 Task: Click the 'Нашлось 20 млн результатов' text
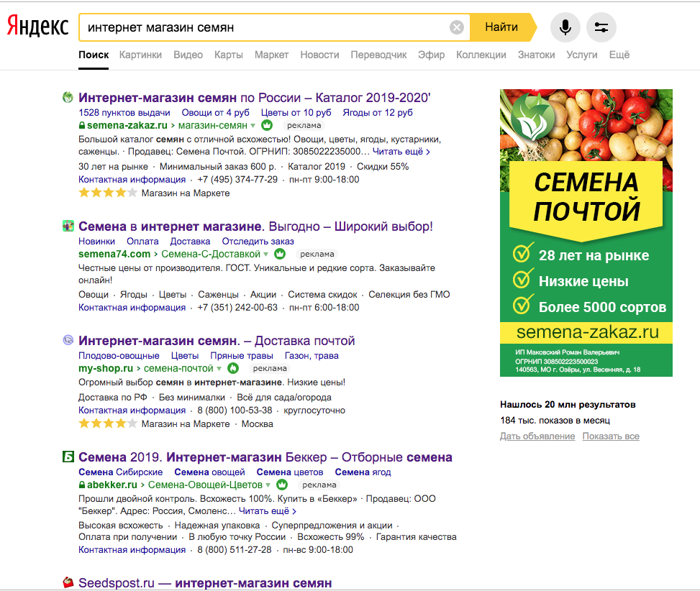point(568,405)
